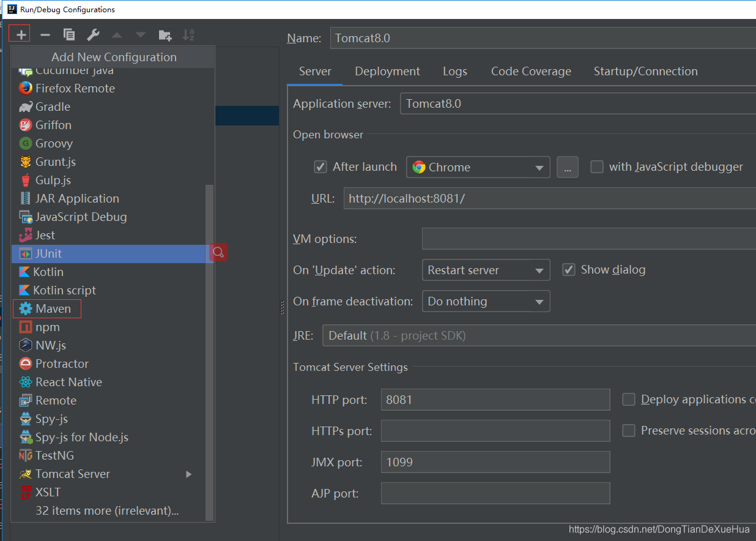Click the configuration list vertical scrollbar

210,352
